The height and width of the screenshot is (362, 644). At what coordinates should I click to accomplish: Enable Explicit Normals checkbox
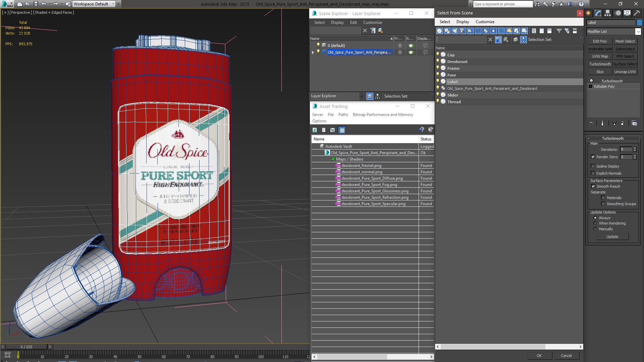point(593,173)
